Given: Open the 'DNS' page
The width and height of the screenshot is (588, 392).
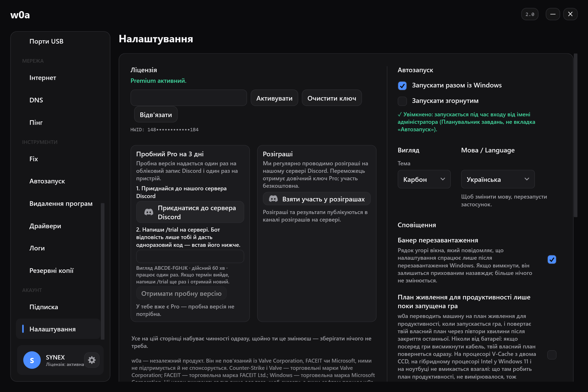Looking at the screenshot, I should pyautogui.click(x=58, y=100).
